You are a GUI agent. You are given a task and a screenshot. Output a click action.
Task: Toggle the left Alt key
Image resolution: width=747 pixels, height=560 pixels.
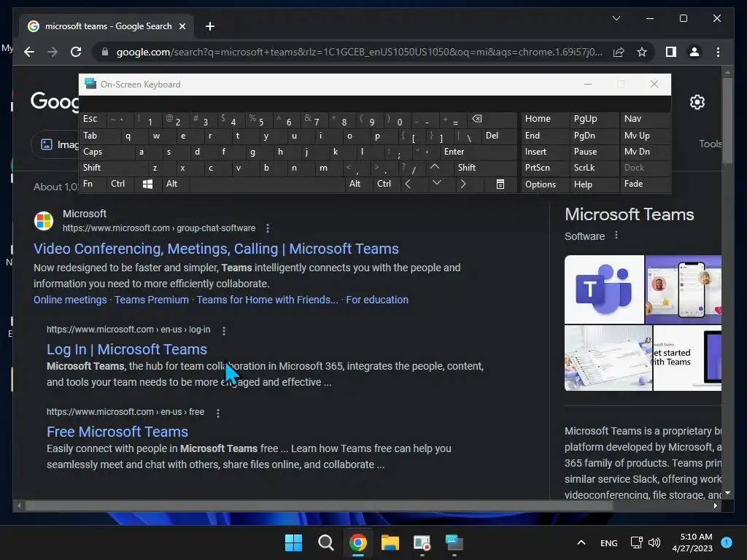(x=176, y=184)
